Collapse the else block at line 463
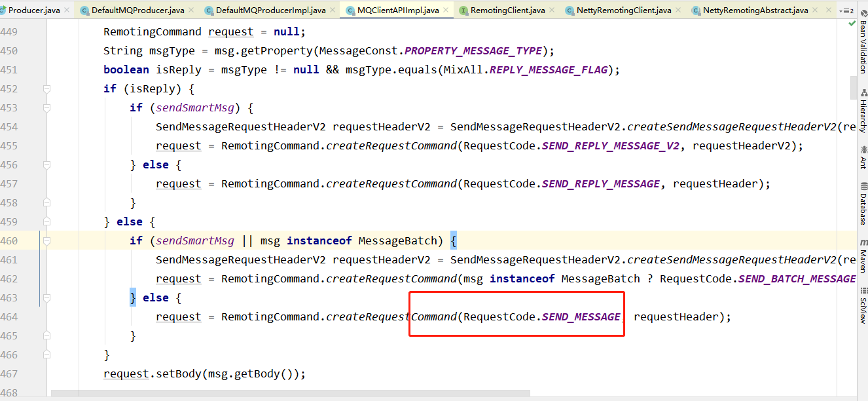Image resolution: width=868 pixels, height=401 pixels. point(46,297)
